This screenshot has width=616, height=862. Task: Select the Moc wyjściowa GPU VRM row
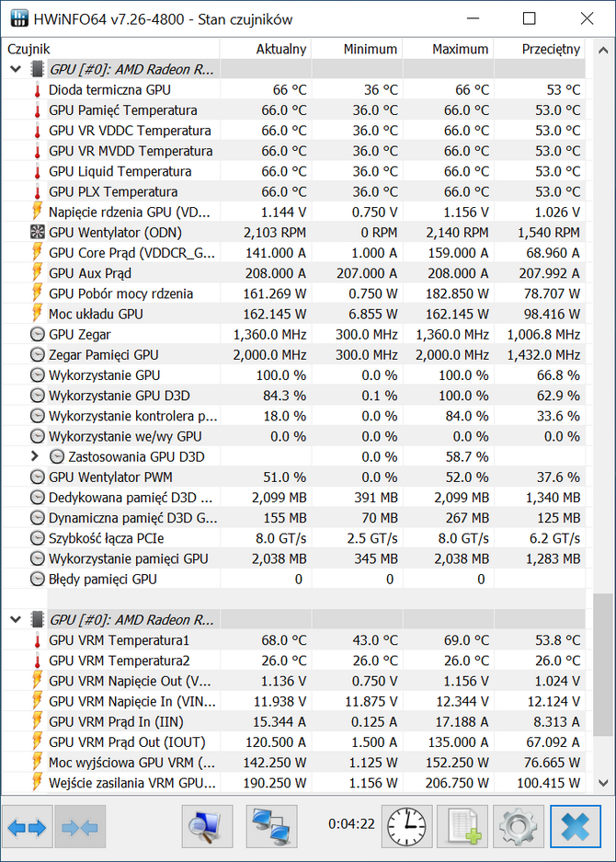click(293, 763)
